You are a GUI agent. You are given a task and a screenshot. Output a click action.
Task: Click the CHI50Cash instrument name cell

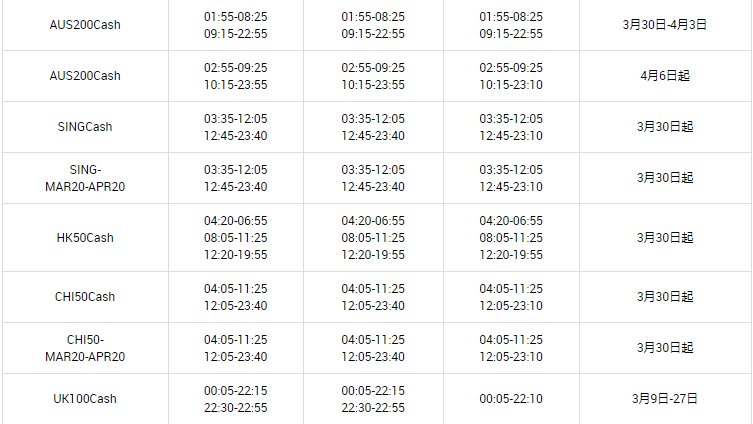[85, 297]
